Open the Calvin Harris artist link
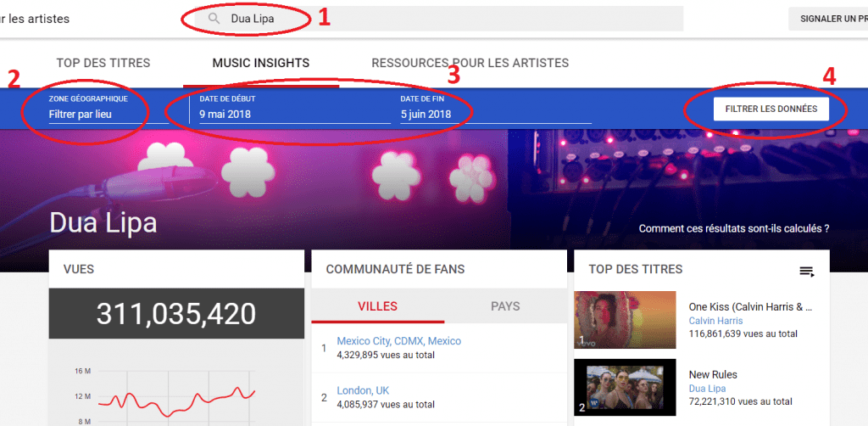This screenshot has height=426, width=868. (715, 321)
